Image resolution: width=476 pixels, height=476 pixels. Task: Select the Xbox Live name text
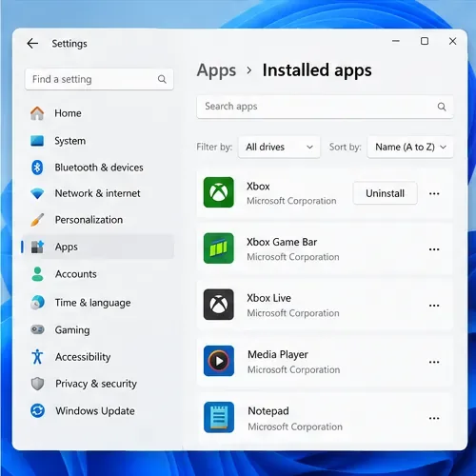click(x=268, y=298)
